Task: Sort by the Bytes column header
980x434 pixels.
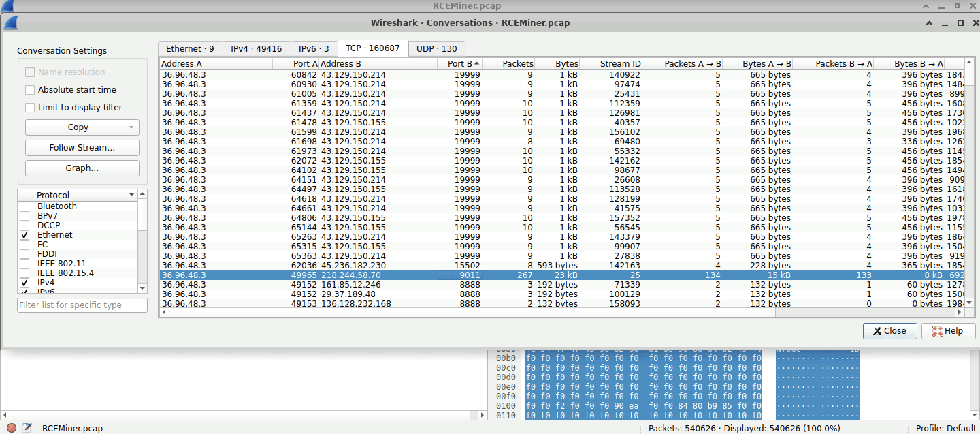Action: click(557, 64)
